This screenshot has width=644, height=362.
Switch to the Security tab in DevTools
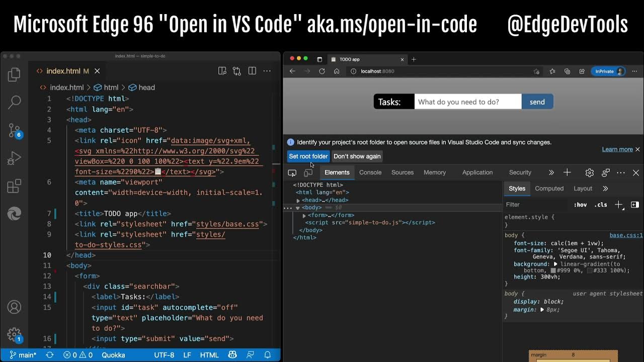point(520,172)
